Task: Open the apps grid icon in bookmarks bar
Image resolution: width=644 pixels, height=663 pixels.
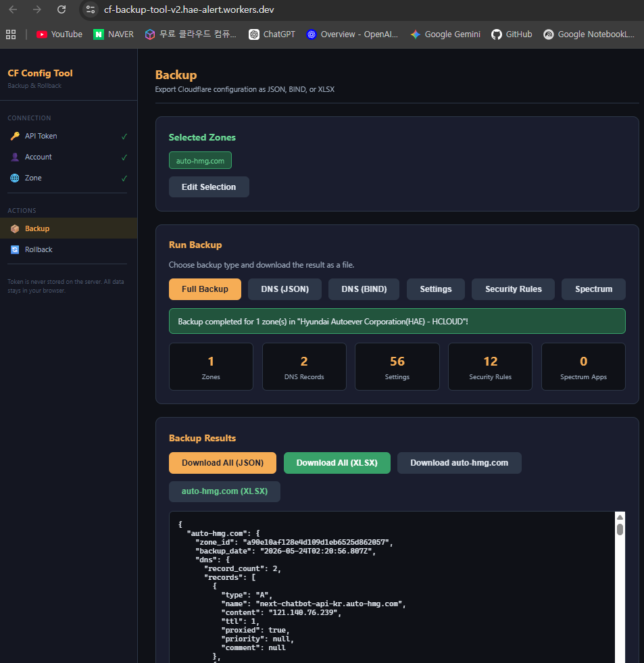Action: [11, 34]
